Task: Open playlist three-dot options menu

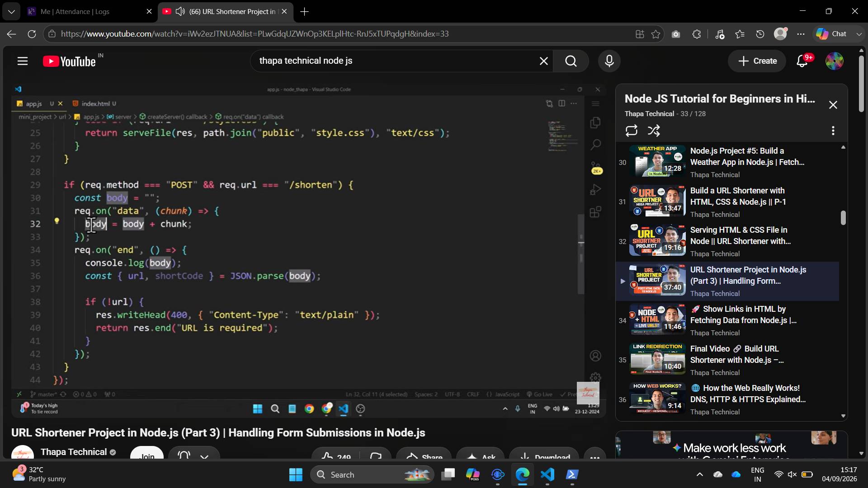Action: click(x=833, y=131)
